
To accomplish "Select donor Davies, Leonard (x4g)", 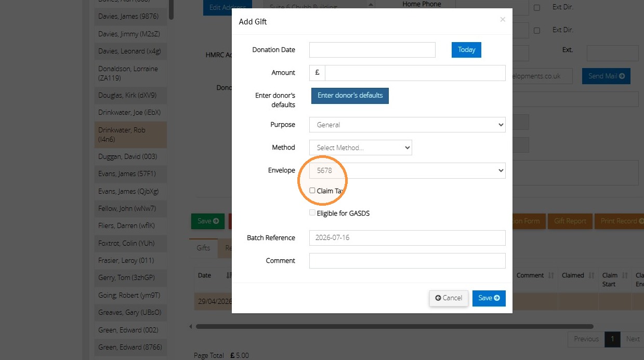I will (x=130, y=51).
